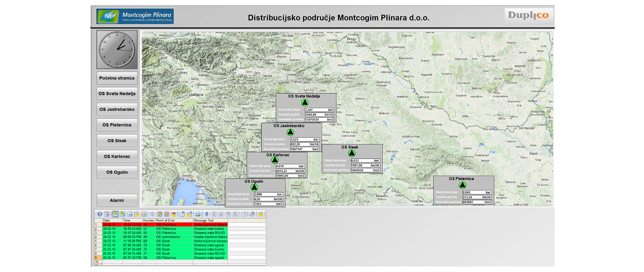Image resolution: width=644 pixels, height=272 pixels.
Task: Click the green status triangle of OS Pleternica
Action: 462,185
